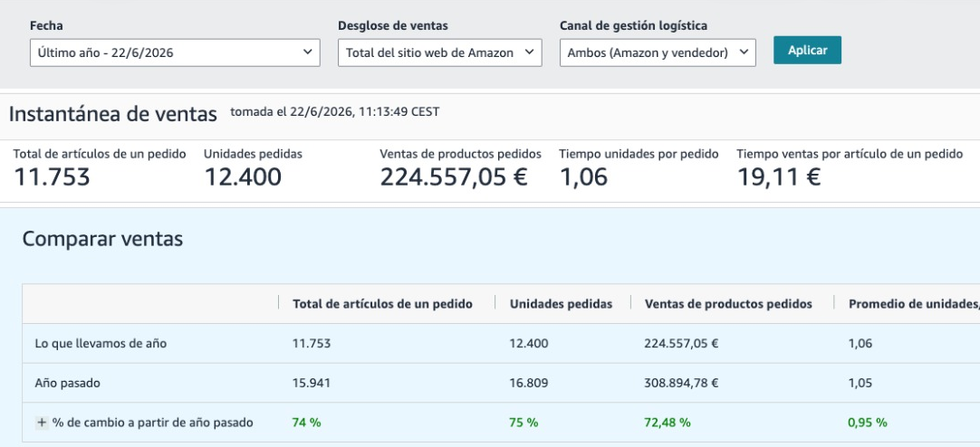Click the large 19,11 € snapshot value
The width and height of the screenshot is (980, 447).
pos(779,178)
